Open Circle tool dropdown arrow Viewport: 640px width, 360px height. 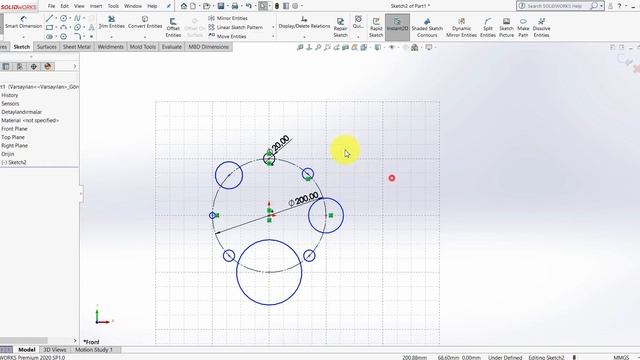click(70, 18)
